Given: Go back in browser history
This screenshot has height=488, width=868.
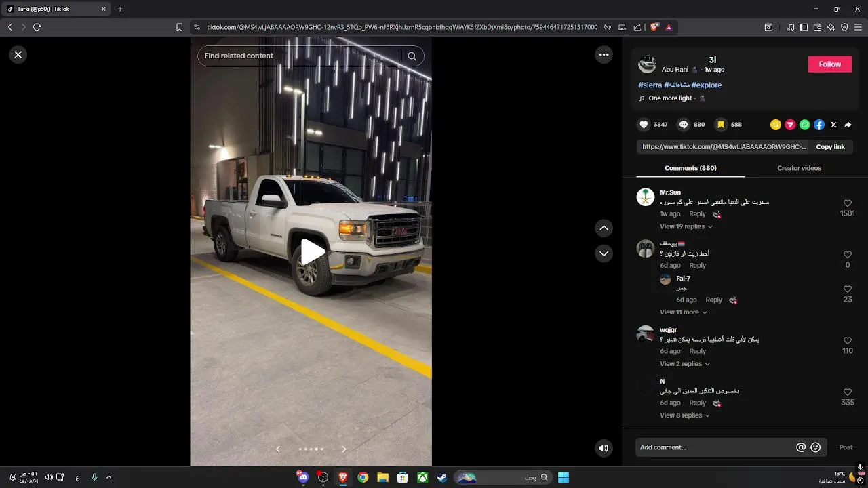Looking at the screenshot, I should click(x=9, y=27).
